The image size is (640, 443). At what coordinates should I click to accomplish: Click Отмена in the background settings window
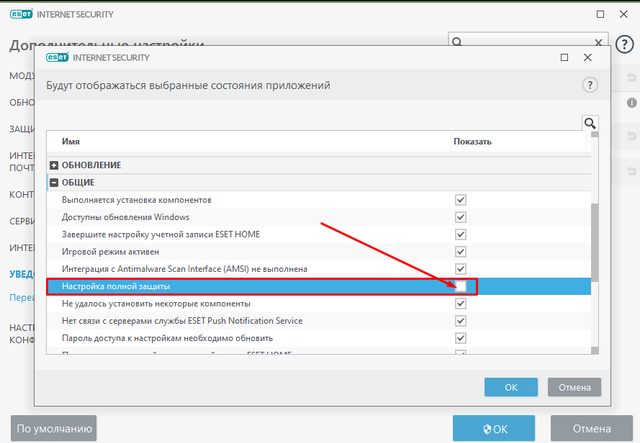pyautogui.click(x=591, y=429)
